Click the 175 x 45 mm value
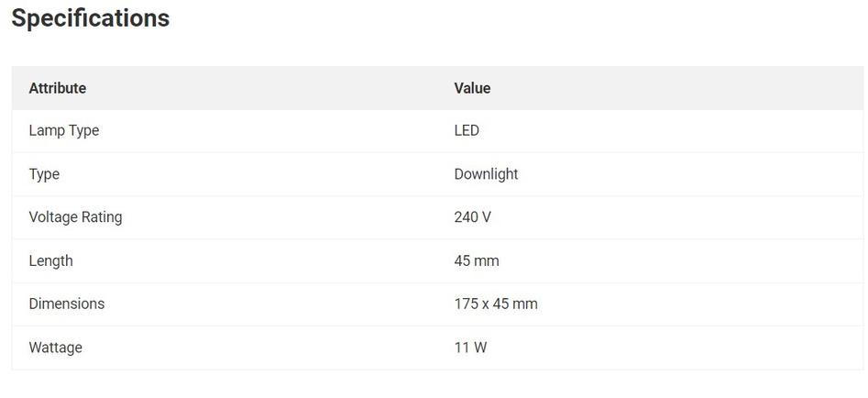 (x=496, y=304)
